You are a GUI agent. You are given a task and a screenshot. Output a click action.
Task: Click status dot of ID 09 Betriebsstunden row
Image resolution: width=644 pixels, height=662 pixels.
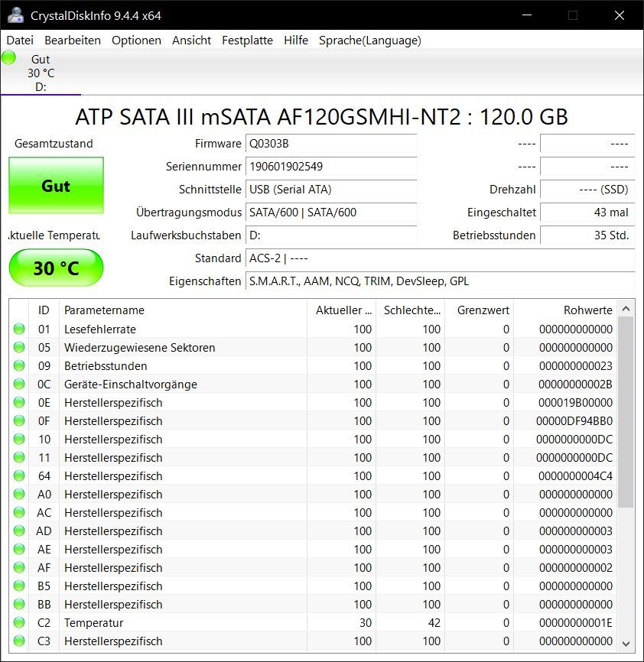tap(19, 365)
